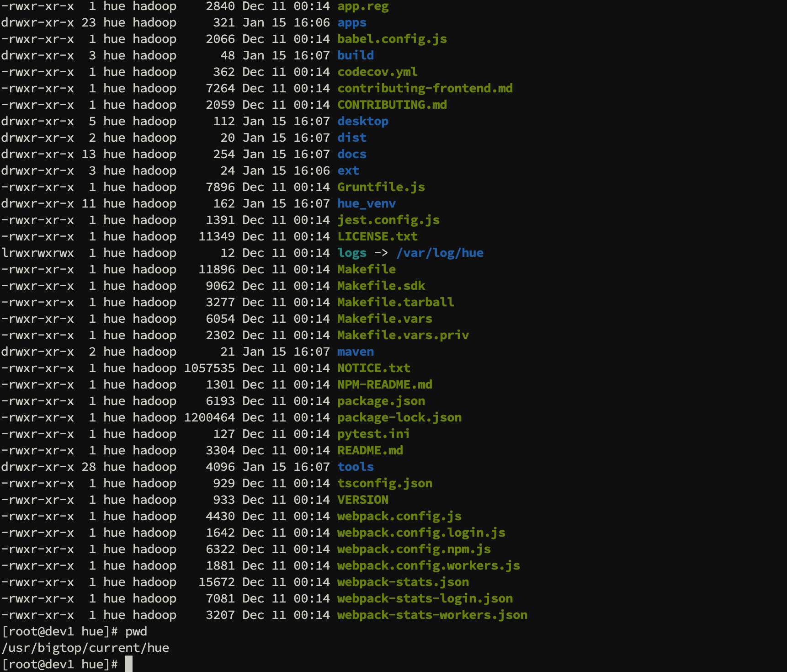The image size is (787, 672).
Task: Click the LICENSE.txt filename
Action: 377,237
